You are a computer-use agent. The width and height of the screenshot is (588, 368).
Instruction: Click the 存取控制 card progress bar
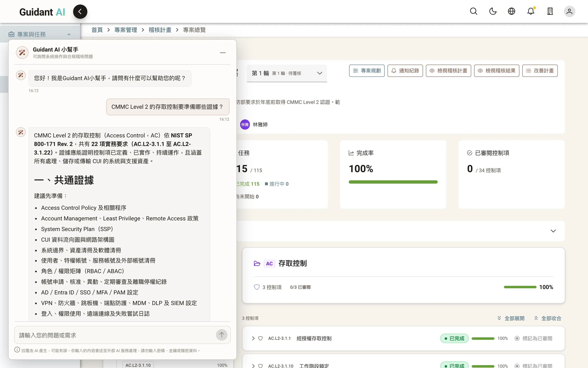point(520,287)
